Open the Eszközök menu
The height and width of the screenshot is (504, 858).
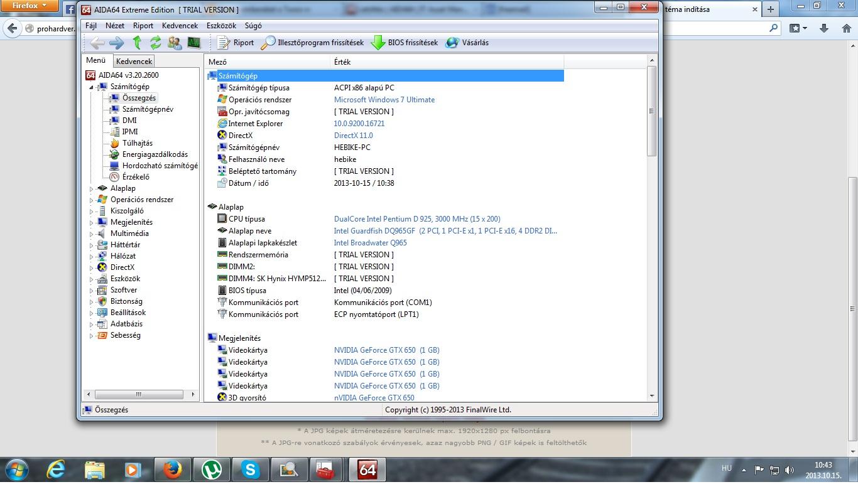(222, 26)
